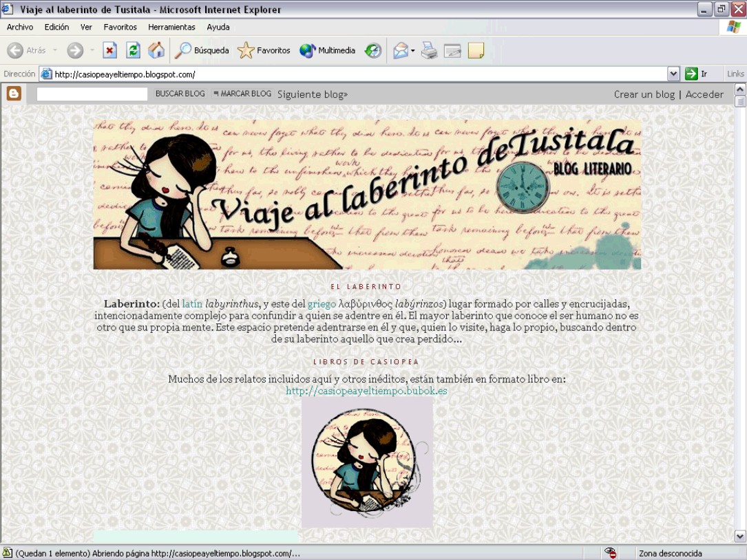This screenshot has width=747, height=560.
Task: Click the Blogger navbar search field
Action: (92, 94)
